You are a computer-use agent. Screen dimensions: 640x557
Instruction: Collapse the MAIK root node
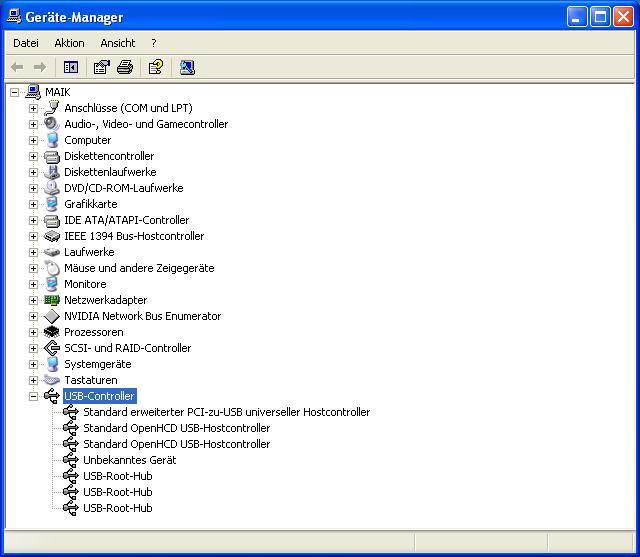(x=15, y=92)
